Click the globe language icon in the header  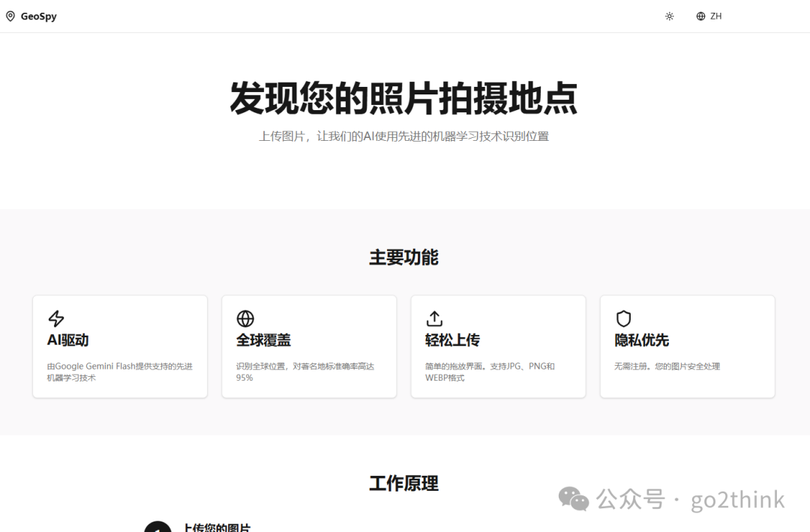pos(700,16)
